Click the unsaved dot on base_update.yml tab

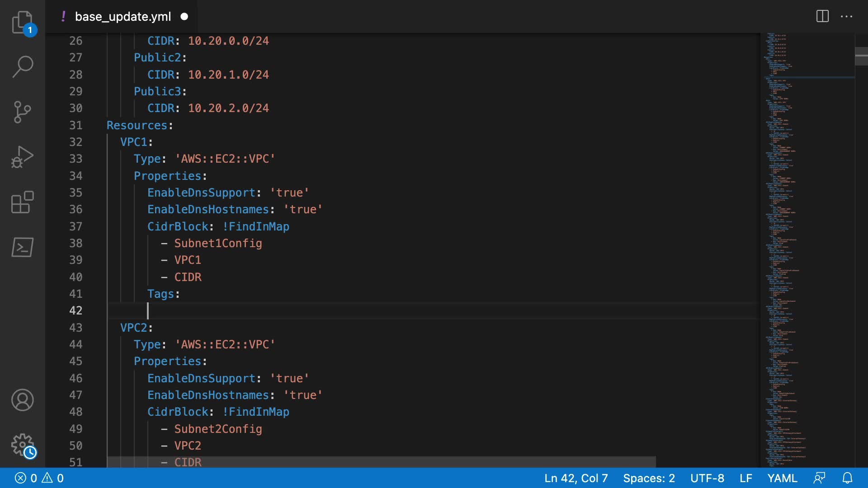184,17
